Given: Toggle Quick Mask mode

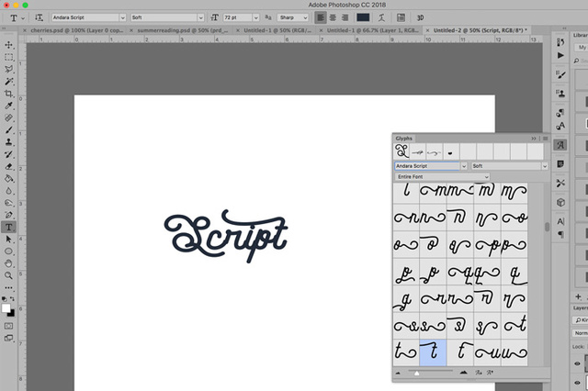Looking at the screenshot, I should (x=8, y=326).
